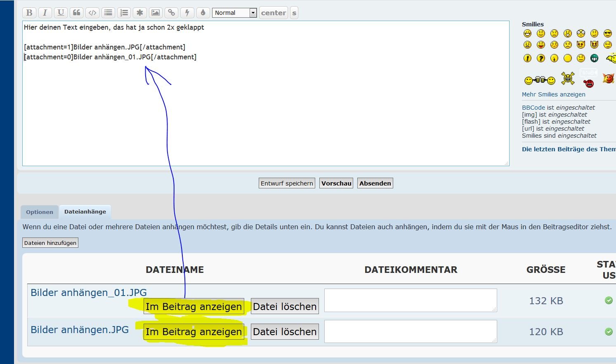Image resolution: width=616 pixels, height=364 pixels.
Task: Insert the sunglasses cool smiley
Action: (607, 33)
